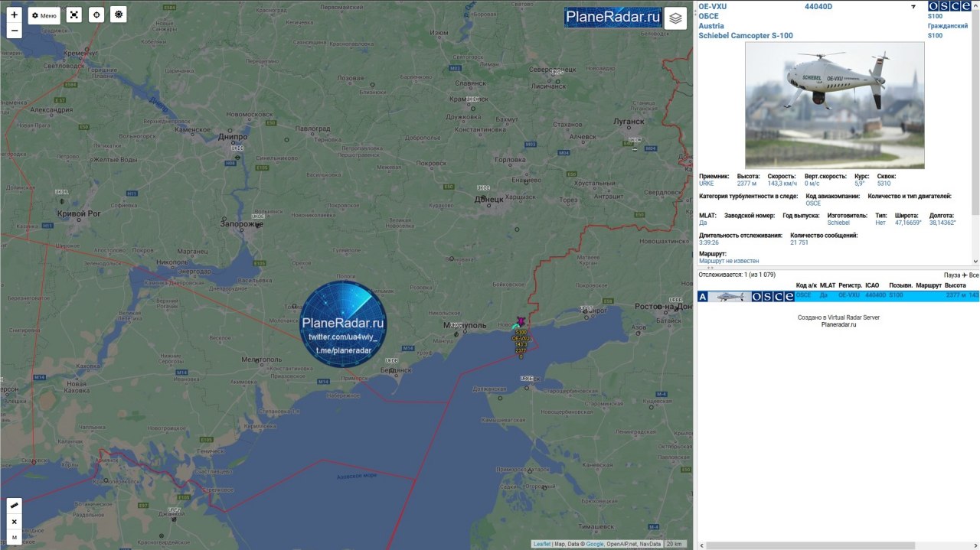The height and width of the screenshot is (550, 980).
Task: Click the Planeradar.ru footer link
Action: tap(838, 324)
